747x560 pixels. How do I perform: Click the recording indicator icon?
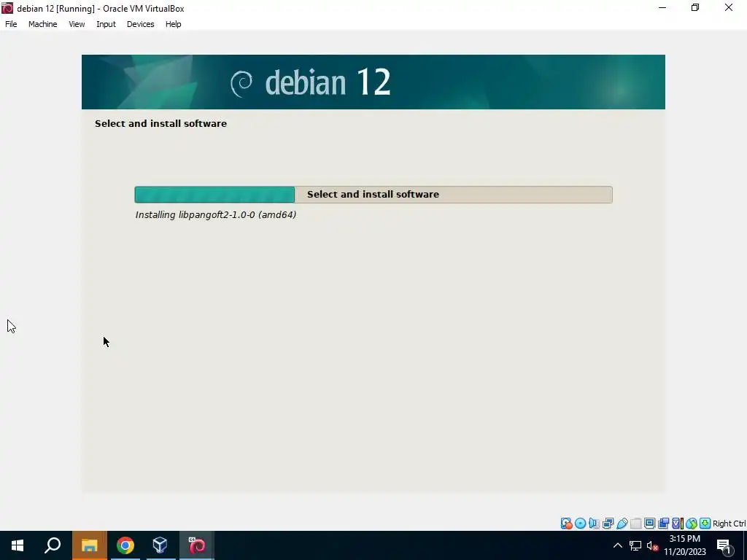(x=663, y=524)
